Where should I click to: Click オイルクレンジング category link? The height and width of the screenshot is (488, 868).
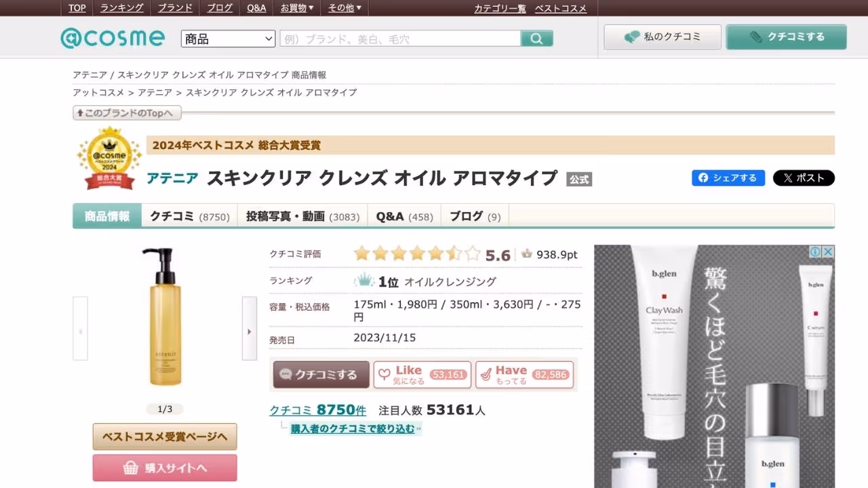[x=450, y=282]
